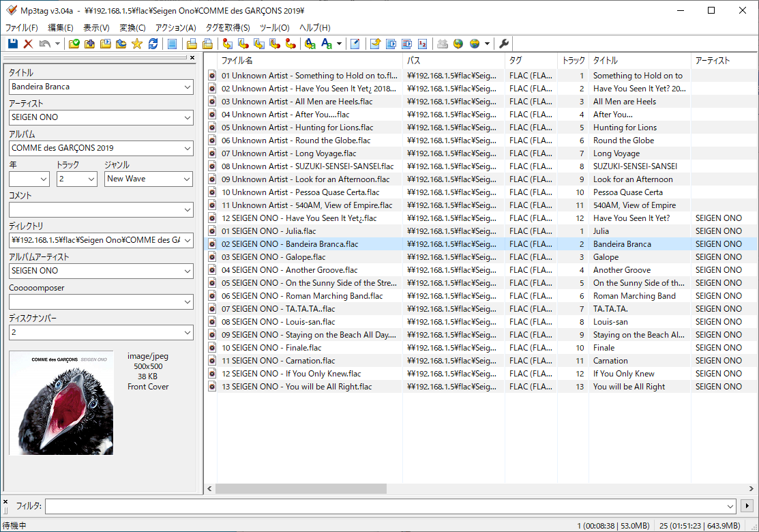Open the ヘルプ(H) menu
The image size is (759, 532).
pyautogui.click(x=314, y=27)
